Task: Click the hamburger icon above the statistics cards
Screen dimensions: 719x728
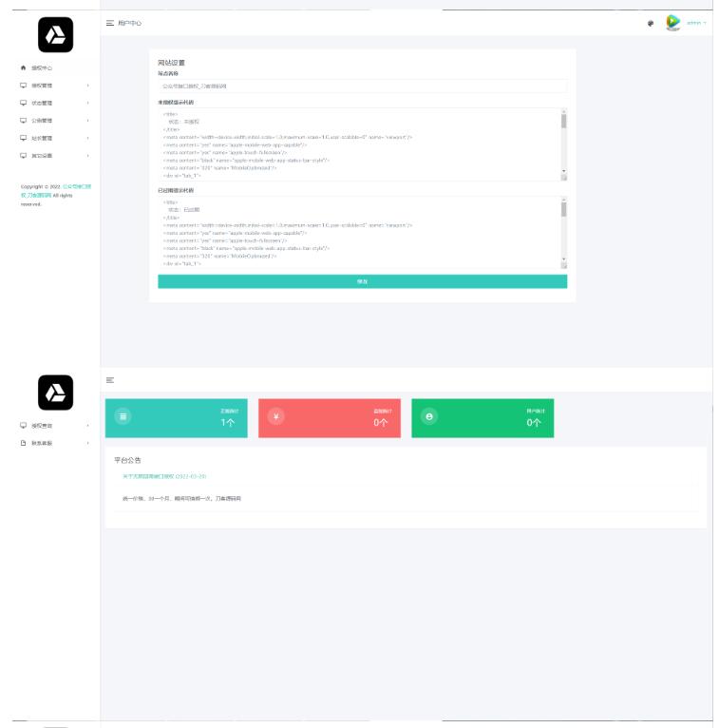Action: click(110, 380)
